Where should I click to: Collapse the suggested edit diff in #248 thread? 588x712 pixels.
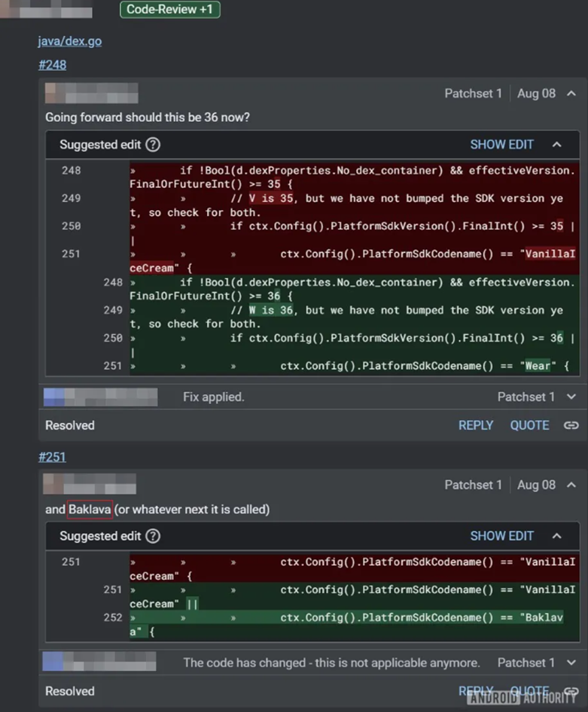point(557,145)
